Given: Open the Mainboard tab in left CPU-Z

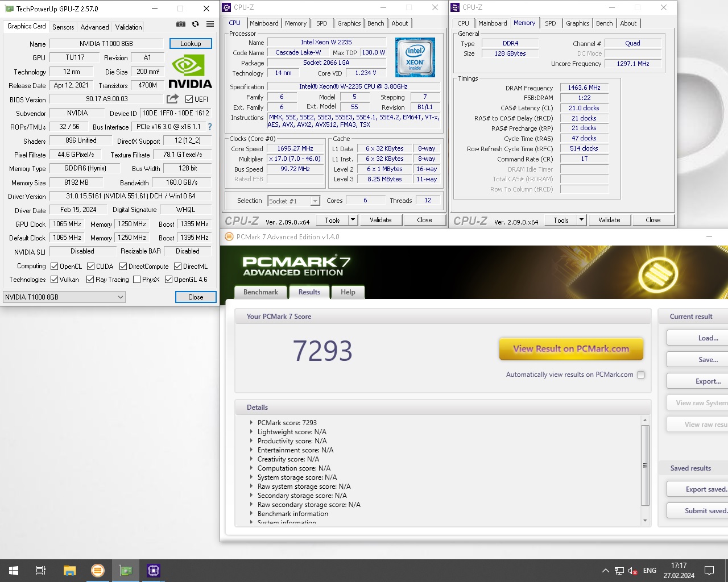Looking at the screenshot, I should coord(264,23).
